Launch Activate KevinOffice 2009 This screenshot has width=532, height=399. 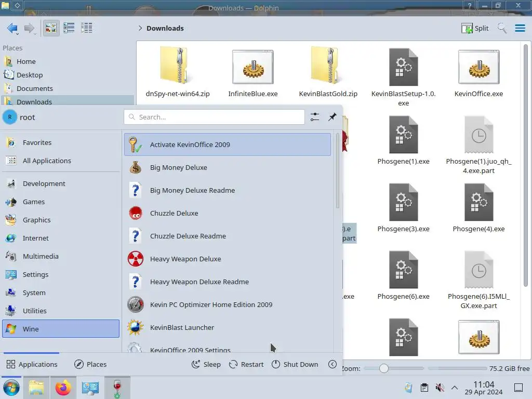click(x=228, y=144)
